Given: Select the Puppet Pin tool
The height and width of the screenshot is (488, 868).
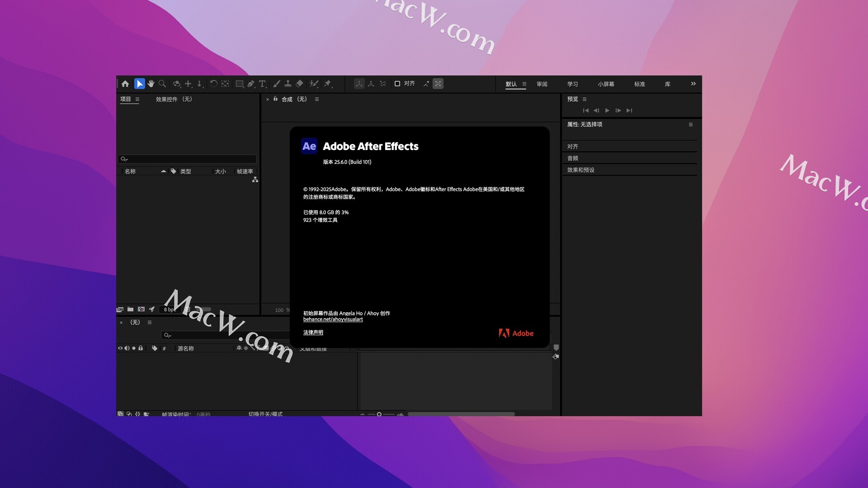Looking at the screenshot, I should tap(328, 84).
